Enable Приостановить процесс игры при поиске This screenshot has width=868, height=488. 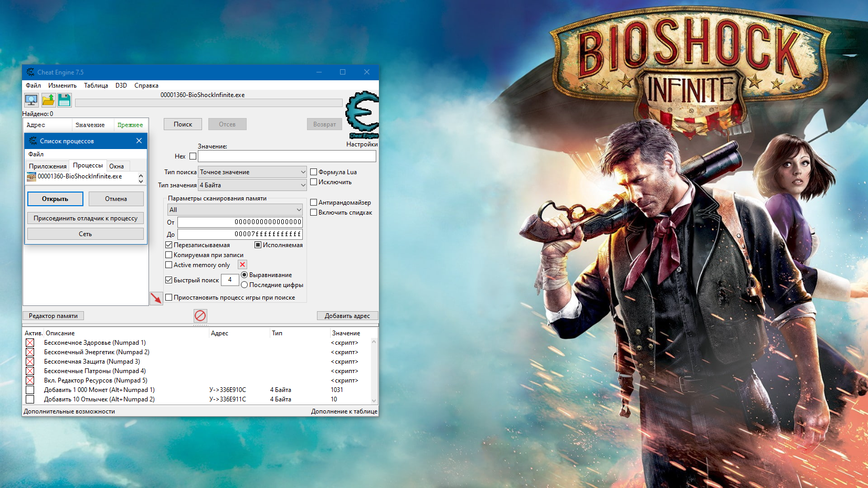tap(169, 298)
